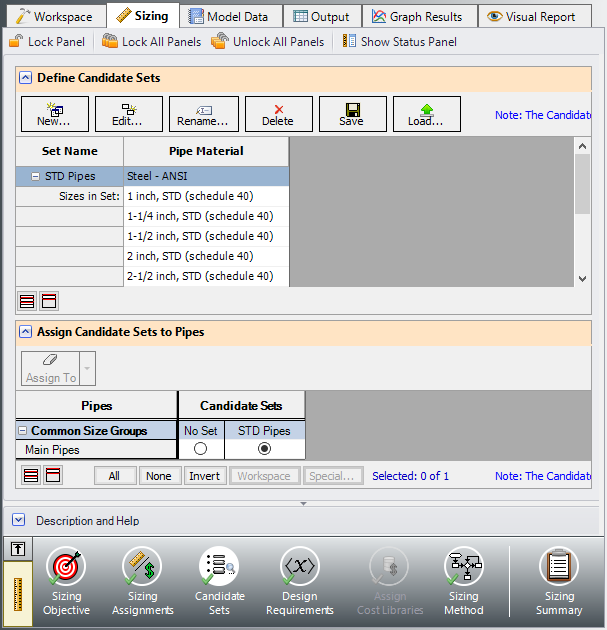
Task: Open the Design Requirements panel
Action: [x=300, y=581]
